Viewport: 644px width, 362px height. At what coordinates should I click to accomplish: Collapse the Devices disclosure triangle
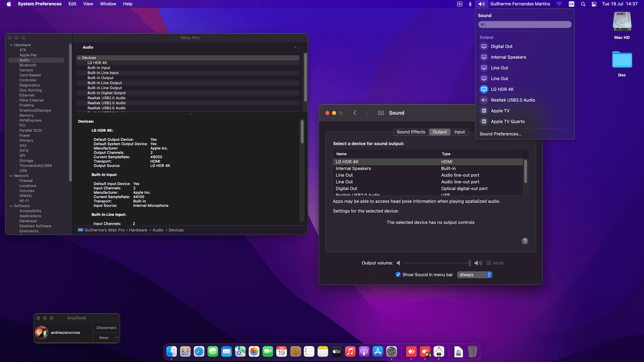coord(79,58)
